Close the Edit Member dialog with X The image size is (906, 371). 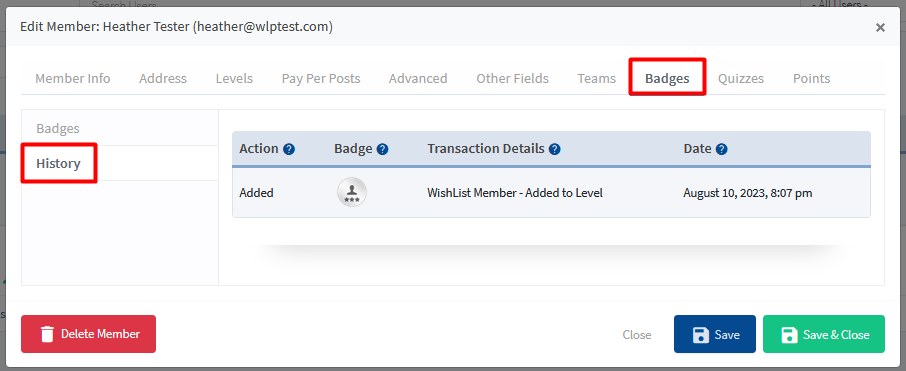pos(880,27)
